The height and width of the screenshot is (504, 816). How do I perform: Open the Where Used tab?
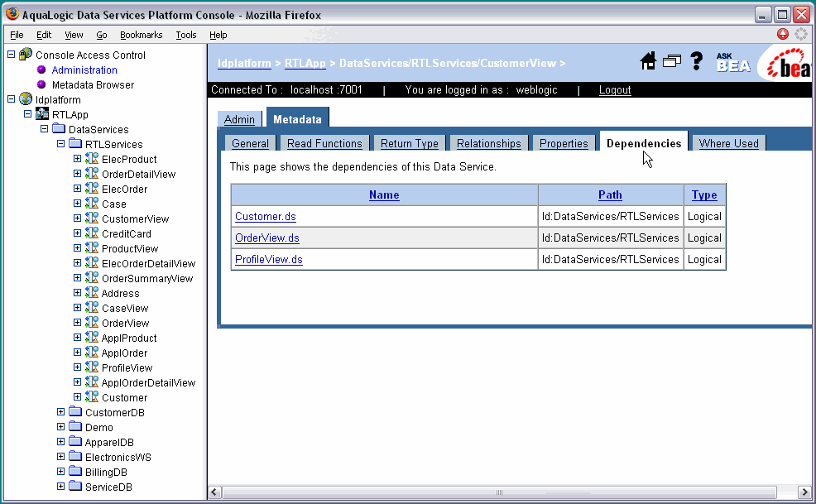[x=728, y=143]
